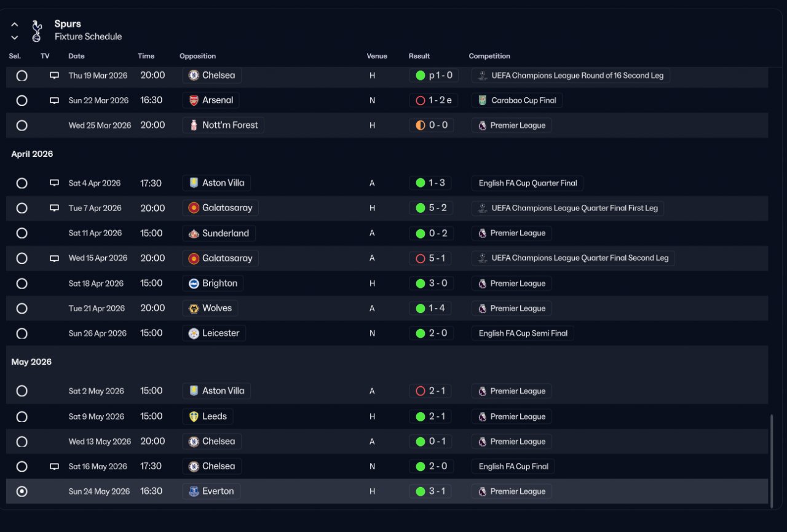Image resolution: width=787 pixels, height=532 pixels.
Task: Click the Premier League icon in the Everton row
Action: 483,491
